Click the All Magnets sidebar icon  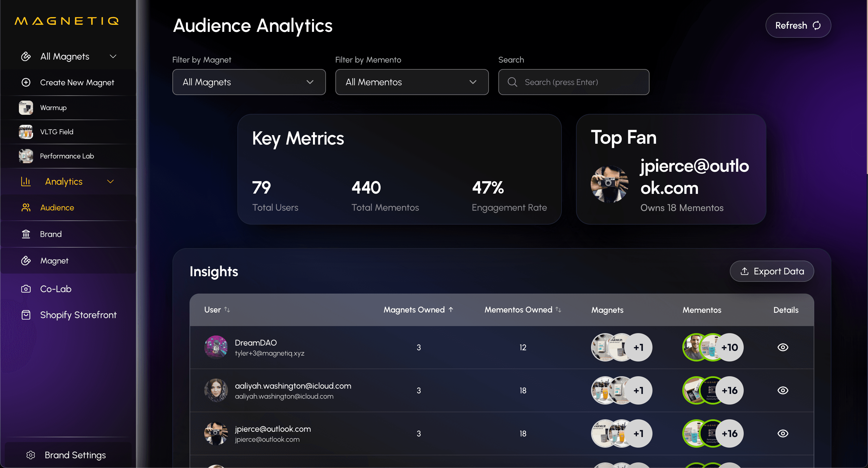pos(26,57)
